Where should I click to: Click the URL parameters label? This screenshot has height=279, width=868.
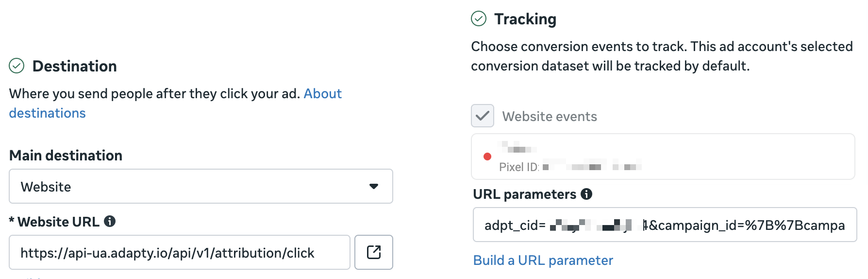524,194
